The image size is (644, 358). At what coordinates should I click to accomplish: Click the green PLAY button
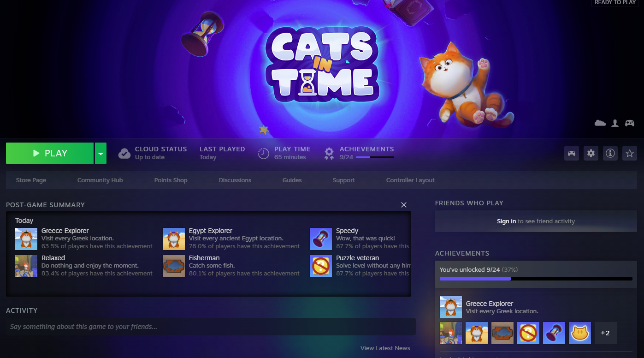(x=50, y=153)
